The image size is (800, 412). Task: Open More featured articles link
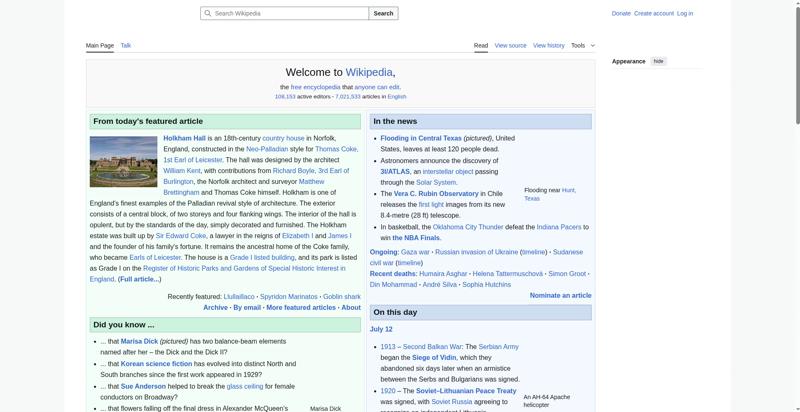[301, 307]
